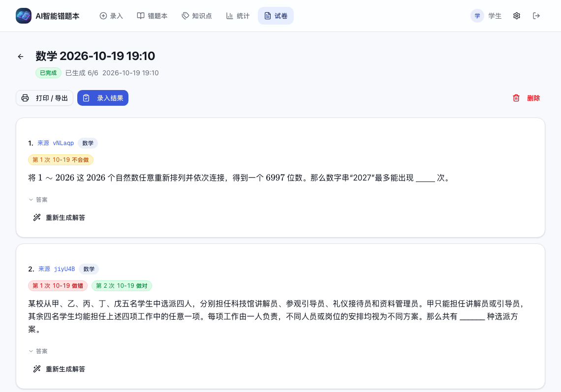Switch to the 统计 tab
This screenshot has width=561, height=392.
pyautogui.click(x=238, y=16)
